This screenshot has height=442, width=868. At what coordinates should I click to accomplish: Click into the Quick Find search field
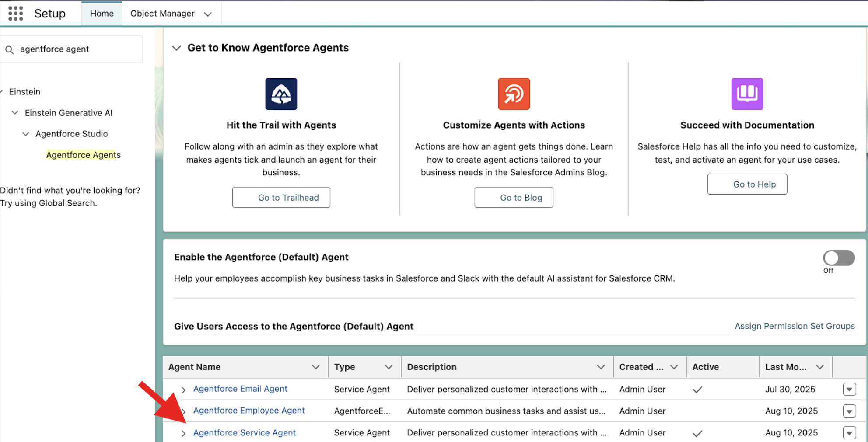pos(79,49)
